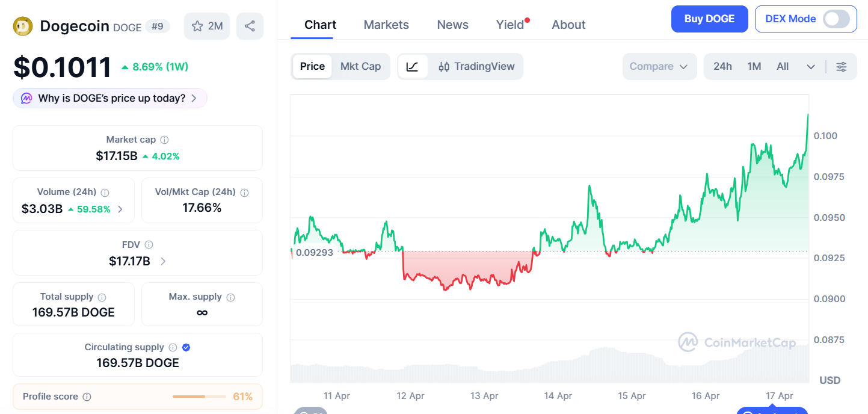Image resolution: width=868 pixels, height=414 pixels.
Task: Open the Markets tab
Action: [x=386, y=25]
